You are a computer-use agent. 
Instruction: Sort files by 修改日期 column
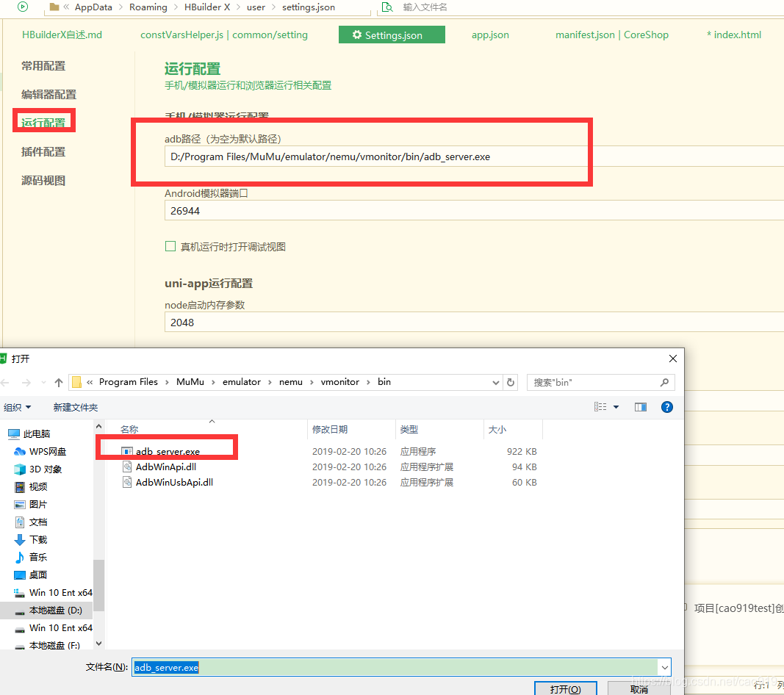click(351, 430)
